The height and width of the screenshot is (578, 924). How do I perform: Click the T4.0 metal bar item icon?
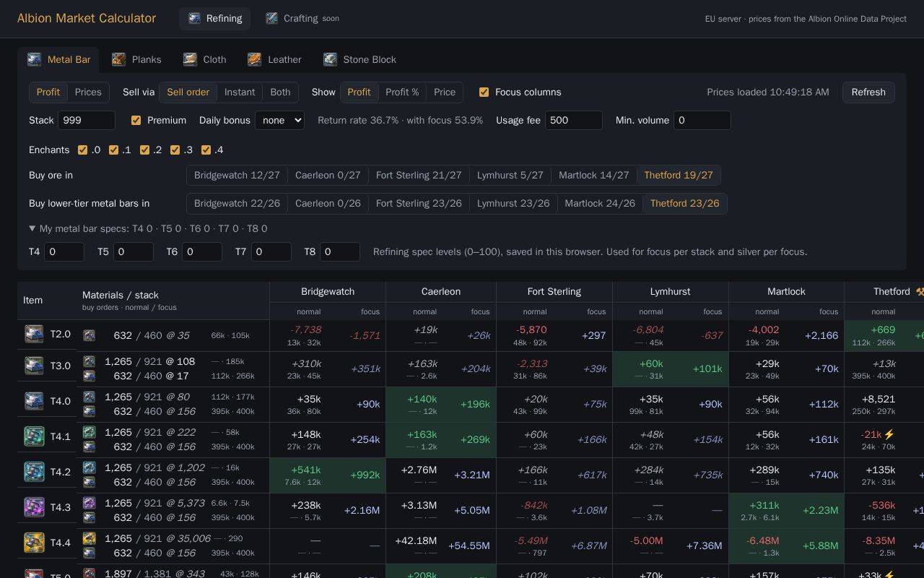(x=34, y=401)
